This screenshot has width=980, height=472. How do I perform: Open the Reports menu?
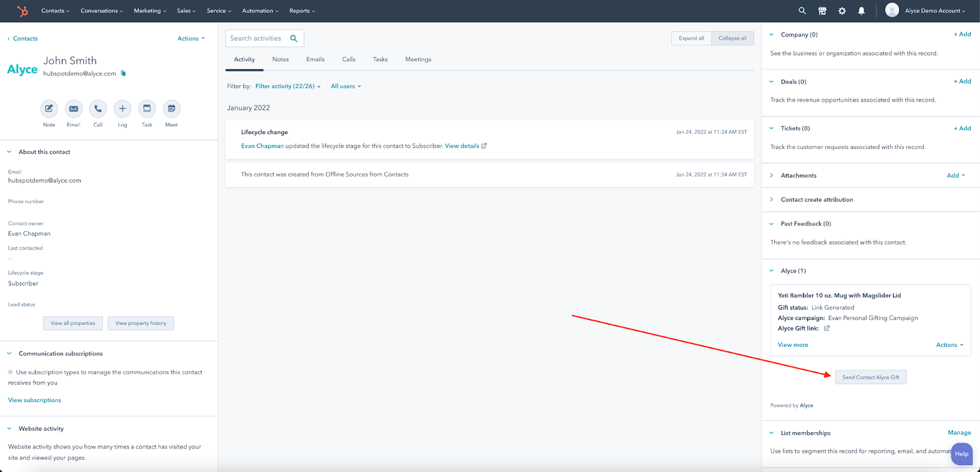[302, 11]
